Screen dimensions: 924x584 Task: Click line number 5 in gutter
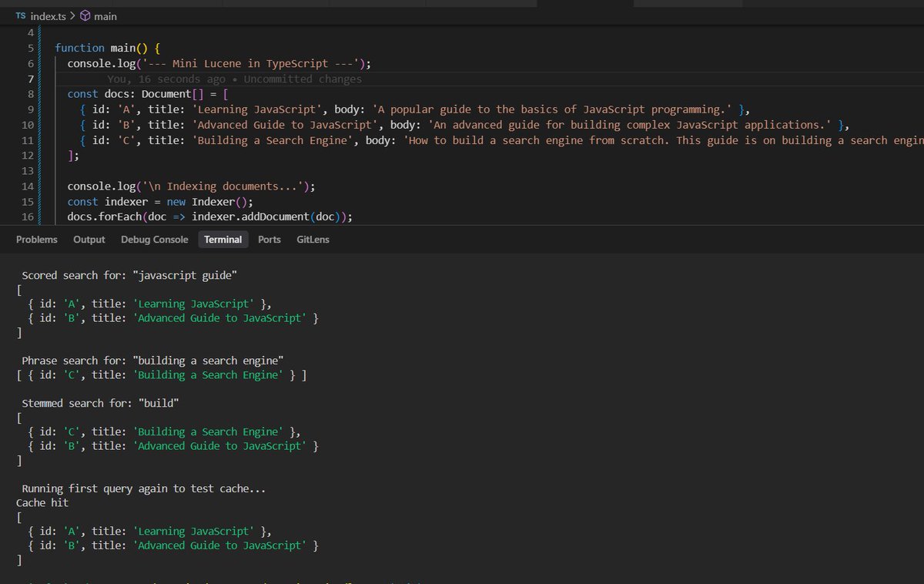pos(30,48)
